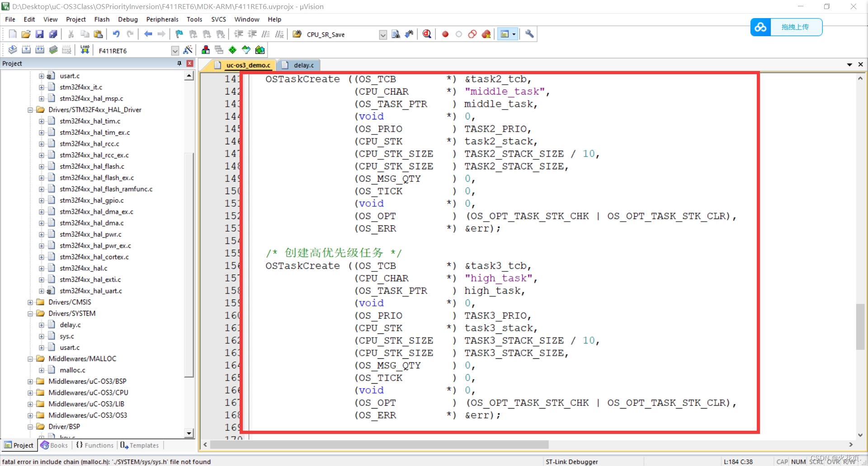This screenshot has width=868, height=466.
Task: Paste from clipboard toolbar icon
Action: tap(98, 34)
